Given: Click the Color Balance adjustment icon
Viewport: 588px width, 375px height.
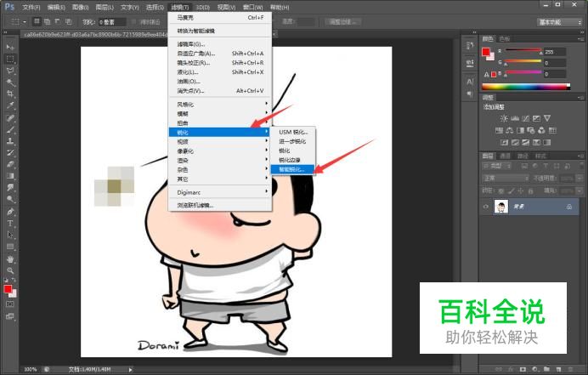Looking at the screenshot, I should coord(510,131).
